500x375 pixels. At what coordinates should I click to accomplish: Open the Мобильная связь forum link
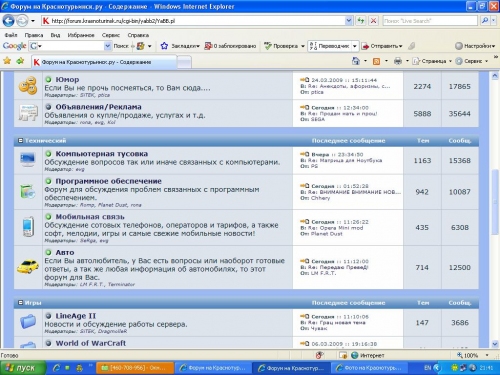[x=90, y=217]
